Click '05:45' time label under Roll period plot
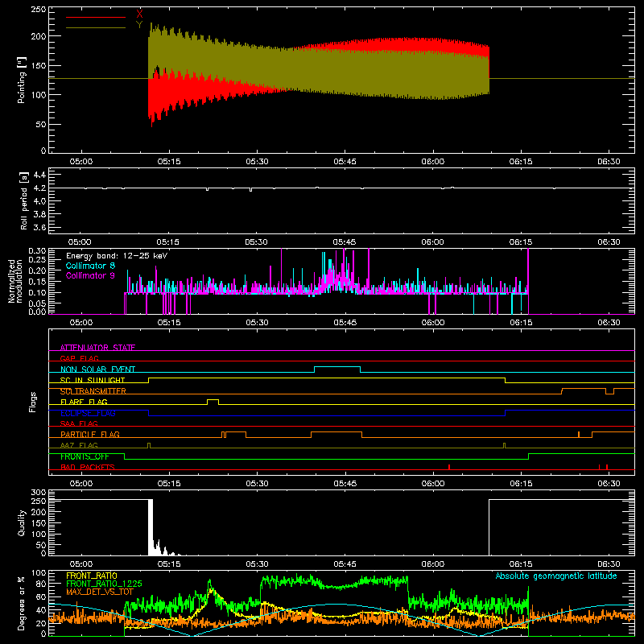This screenshot has width=644, height=644. point(345,242)
